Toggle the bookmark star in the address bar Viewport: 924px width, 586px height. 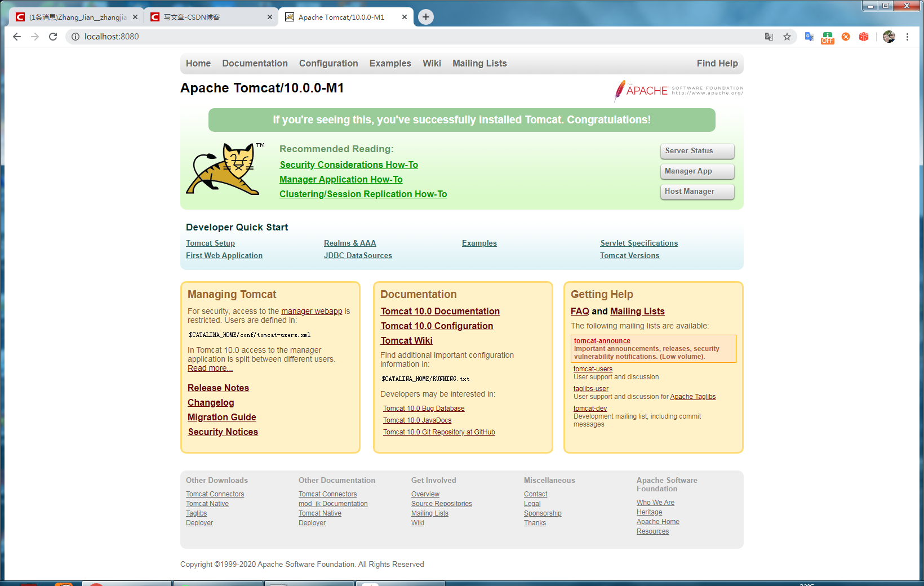coord(787,37)
